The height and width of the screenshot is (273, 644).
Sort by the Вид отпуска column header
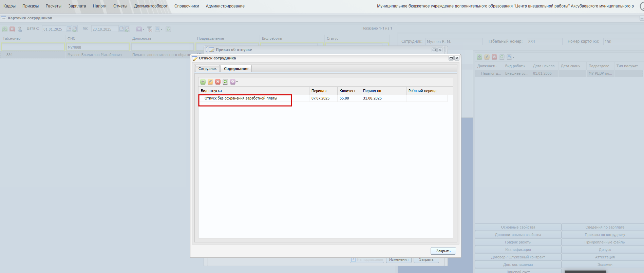tap(254, 91)
